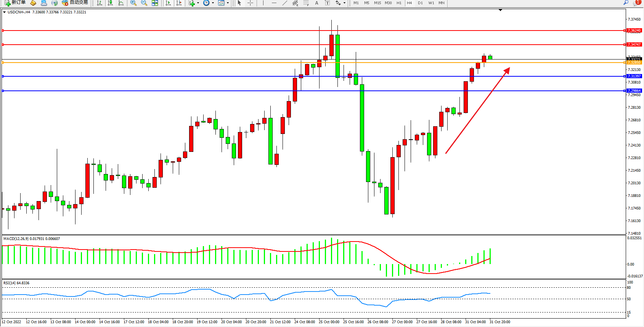This screenshot has width=644, height=327.
Task: Toggle Auto Scroll chart icon
Action: coord(168,3)
